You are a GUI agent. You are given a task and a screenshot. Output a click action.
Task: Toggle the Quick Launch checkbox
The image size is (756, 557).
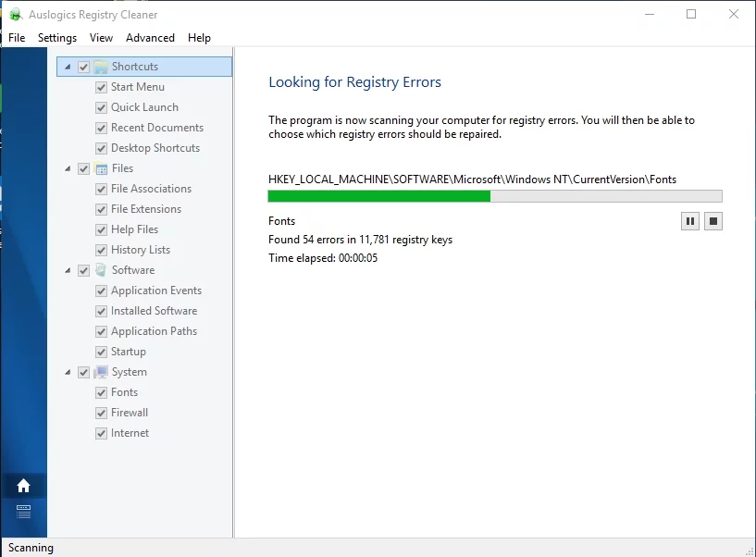101,107
